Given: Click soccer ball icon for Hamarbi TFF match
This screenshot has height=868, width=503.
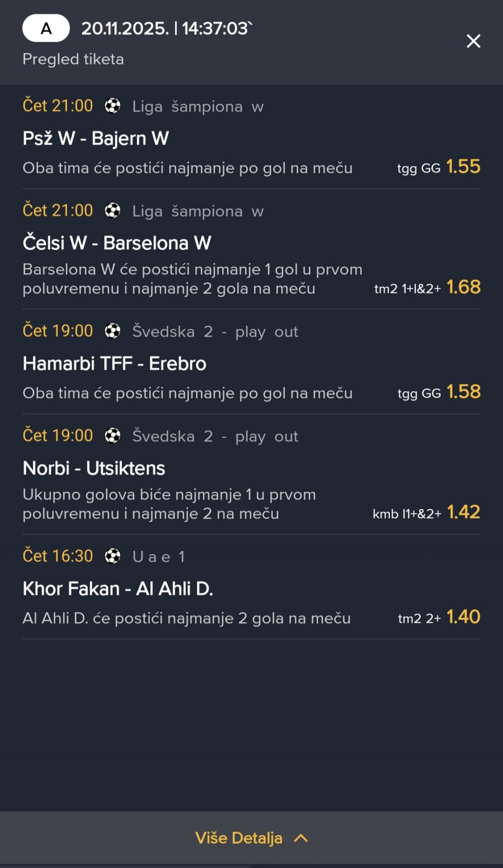Looking at the screenshot, I should 113,331.
